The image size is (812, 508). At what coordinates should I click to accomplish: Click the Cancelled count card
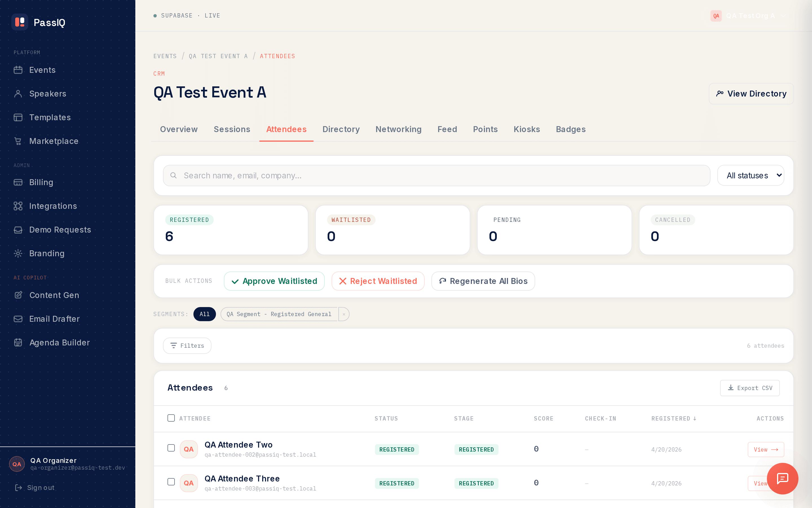tap(716, 230)
